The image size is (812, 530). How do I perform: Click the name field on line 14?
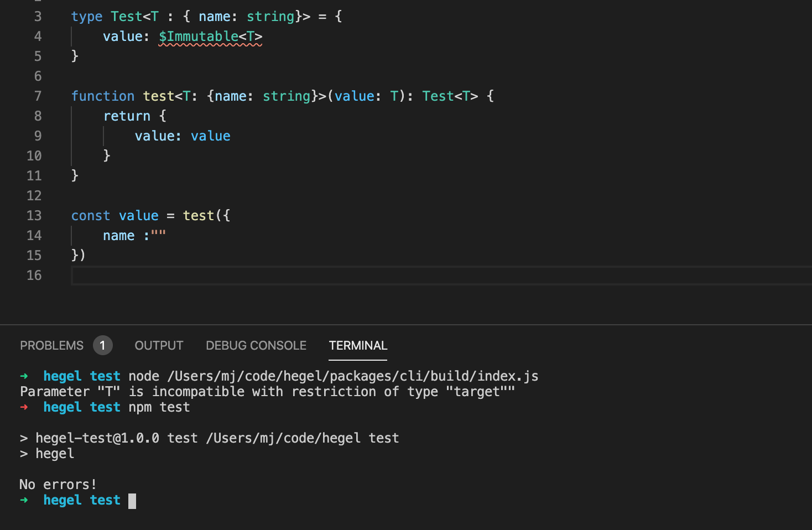pos(118,235)
